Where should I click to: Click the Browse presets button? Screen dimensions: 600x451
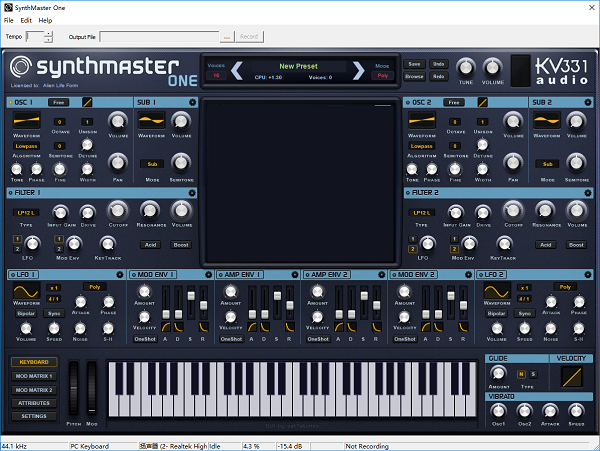point(414,77)
